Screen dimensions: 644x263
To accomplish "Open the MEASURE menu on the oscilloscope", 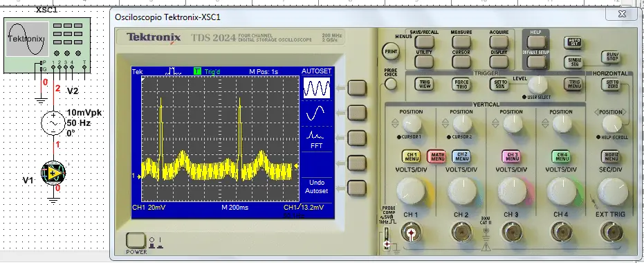I will click(x=461, y=42).
